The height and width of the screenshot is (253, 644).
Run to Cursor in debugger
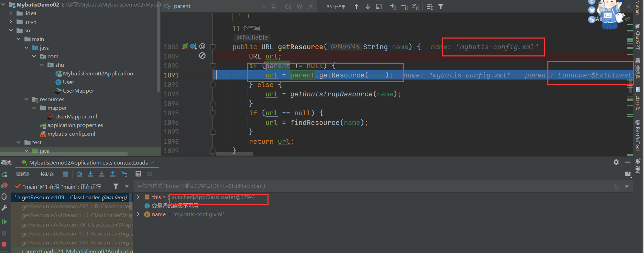tap(124, 174)
